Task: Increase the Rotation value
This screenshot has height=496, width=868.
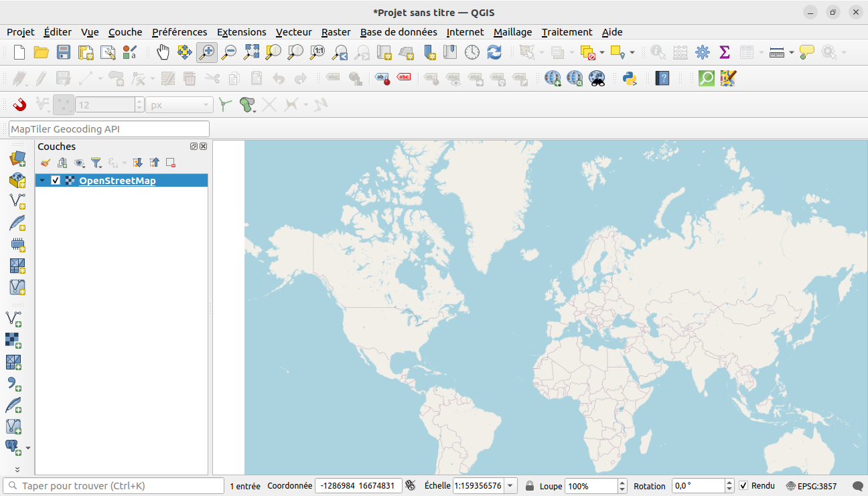Action: 730,483
